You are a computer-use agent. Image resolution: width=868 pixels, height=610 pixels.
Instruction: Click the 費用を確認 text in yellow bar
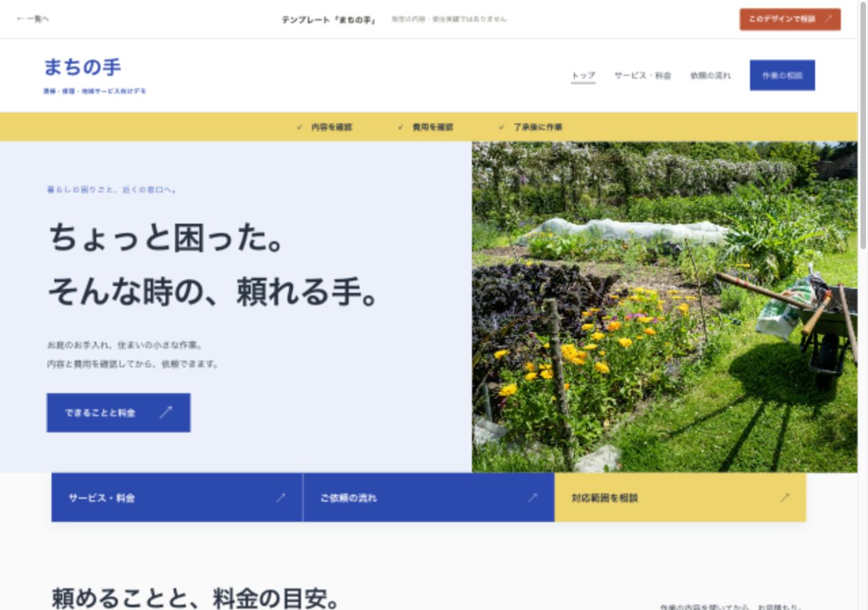(432, 127)
